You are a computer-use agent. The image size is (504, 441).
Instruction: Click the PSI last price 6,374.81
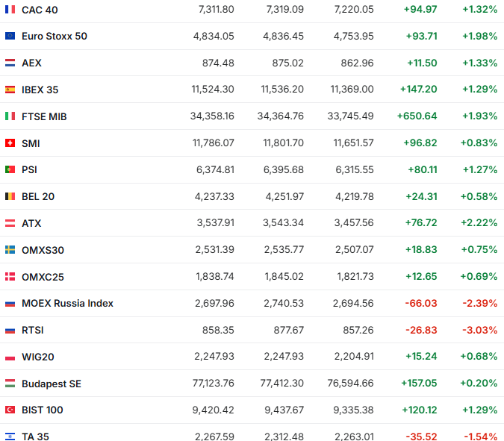(215, 169)
